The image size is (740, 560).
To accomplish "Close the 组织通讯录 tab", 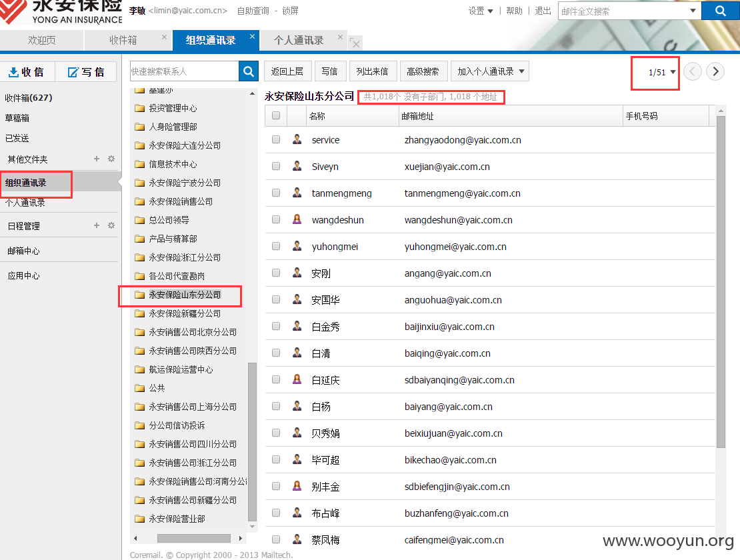I will tap(253, 36).
